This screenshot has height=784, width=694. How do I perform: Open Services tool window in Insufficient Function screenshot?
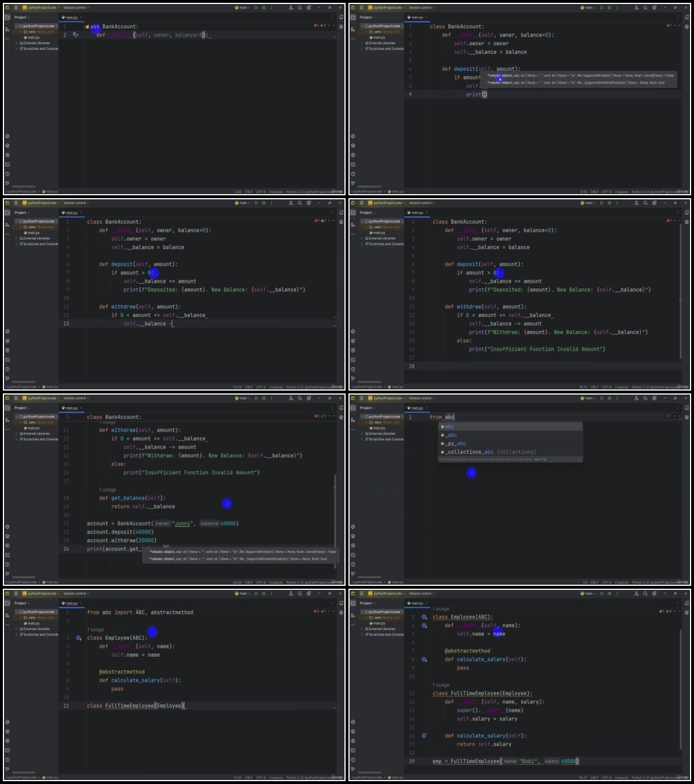point(353,350)
